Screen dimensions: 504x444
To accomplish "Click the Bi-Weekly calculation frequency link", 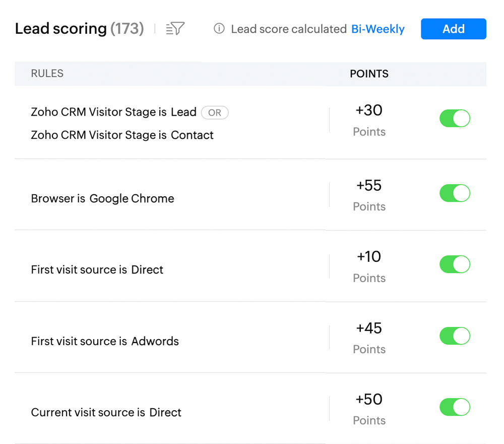I will (377, 29).
